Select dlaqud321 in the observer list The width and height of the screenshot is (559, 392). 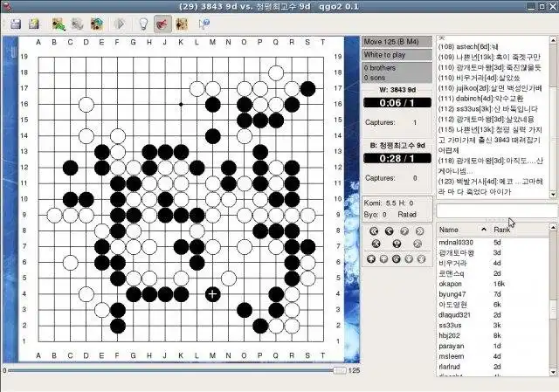[493, 315]
